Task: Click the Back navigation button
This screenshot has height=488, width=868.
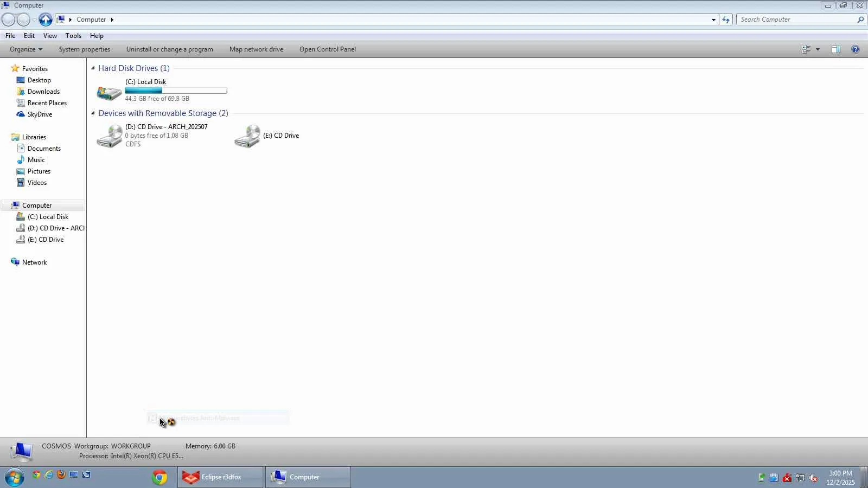Action: [x=9, y=20]
